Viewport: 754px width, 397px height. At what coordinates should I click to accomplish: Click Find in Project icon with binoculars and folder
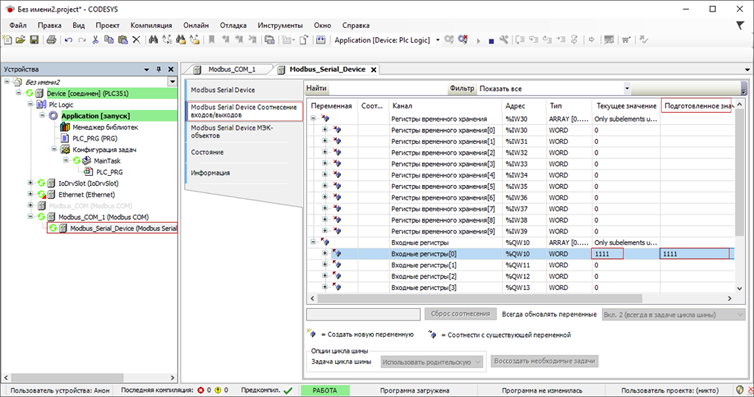click(181, 40)
